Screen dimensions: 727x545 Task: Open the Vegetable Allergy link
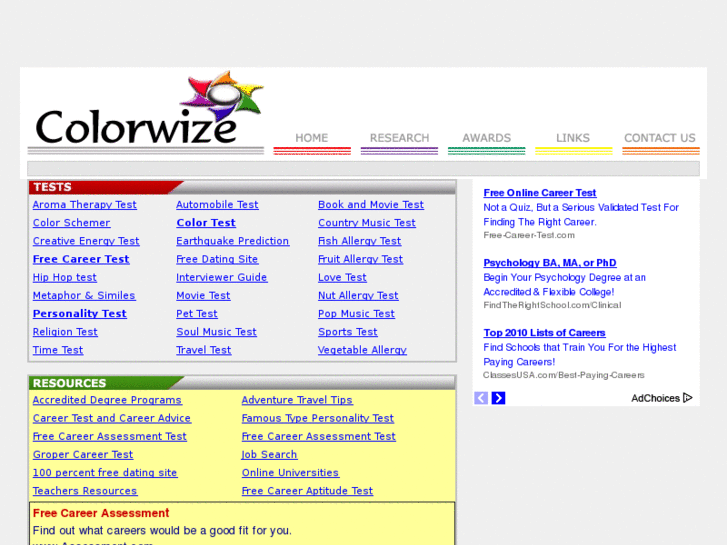pos(363,350)
